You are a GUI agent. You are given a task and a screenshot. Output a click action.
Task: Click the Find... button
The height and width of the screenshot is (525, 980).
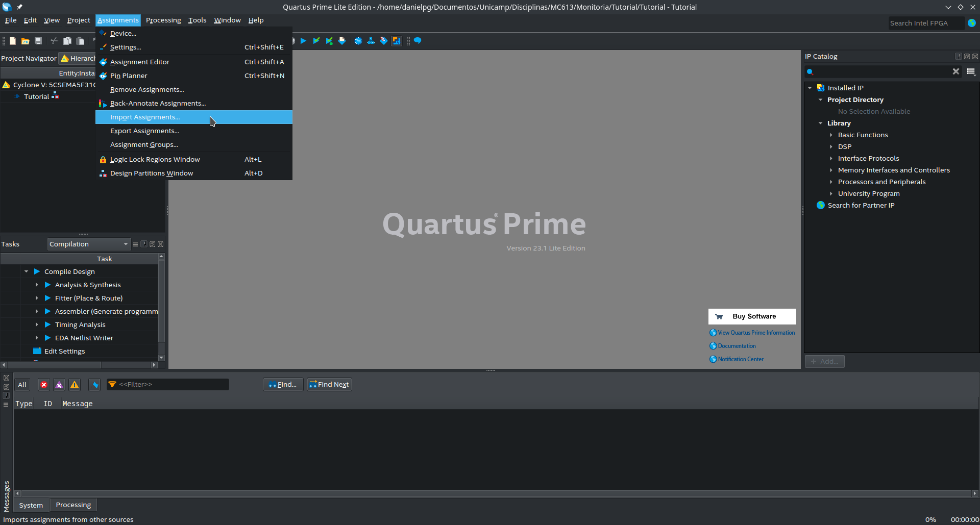click(283, 385)
